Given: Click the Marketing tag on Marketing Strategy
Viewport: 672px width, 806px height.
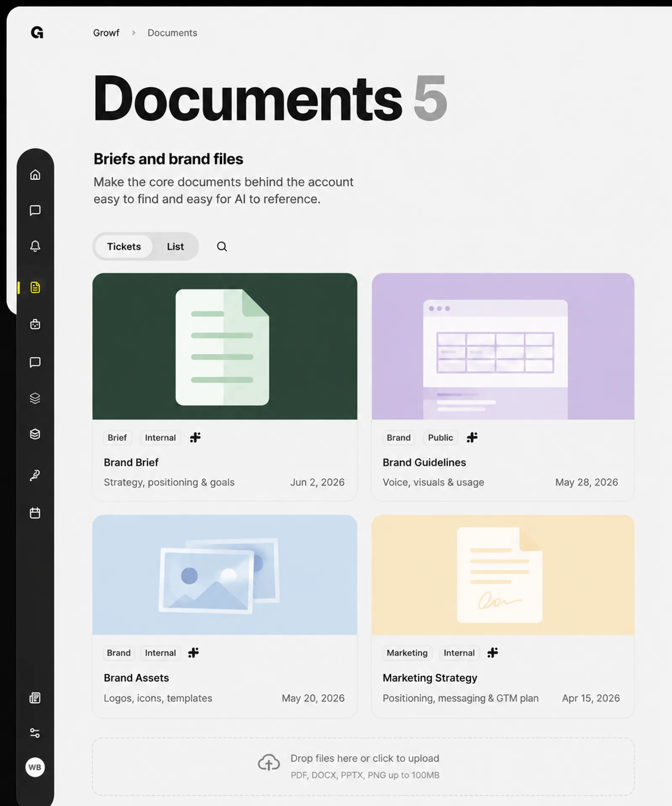Looking at the screenshot, I should pos(407,653).
